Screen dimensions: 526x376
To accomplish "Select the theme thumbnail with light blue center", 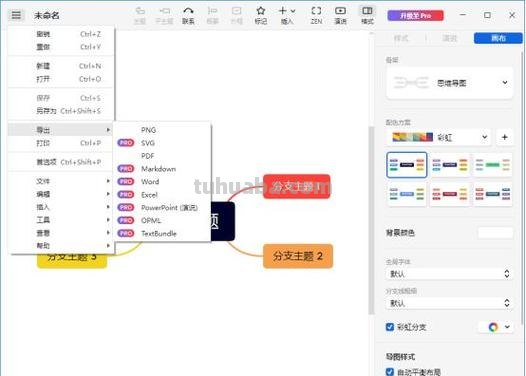I will tap(407, 194).
